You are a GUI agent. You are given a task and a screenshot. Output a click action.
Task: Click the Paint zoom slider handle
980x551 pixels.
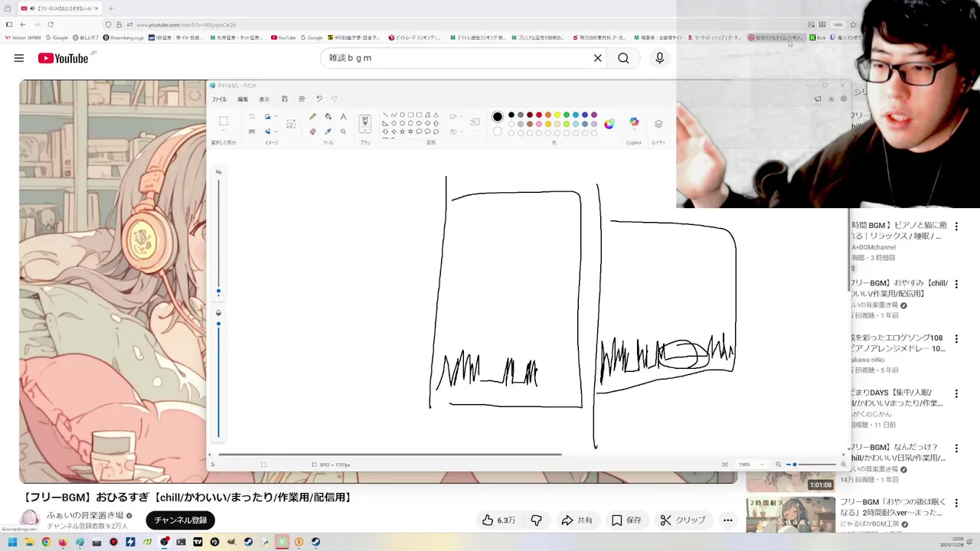point(795,465)
